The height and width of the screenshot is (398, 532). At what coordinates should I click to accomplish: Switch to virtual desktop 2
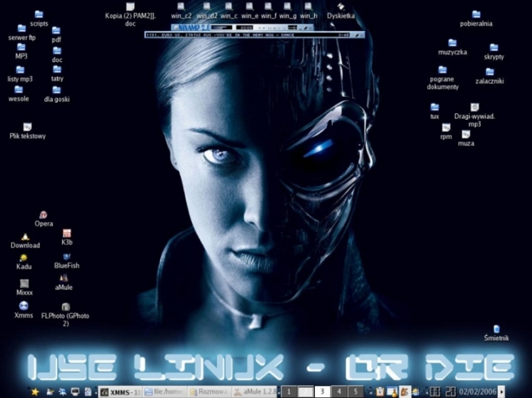click(306, 392)
